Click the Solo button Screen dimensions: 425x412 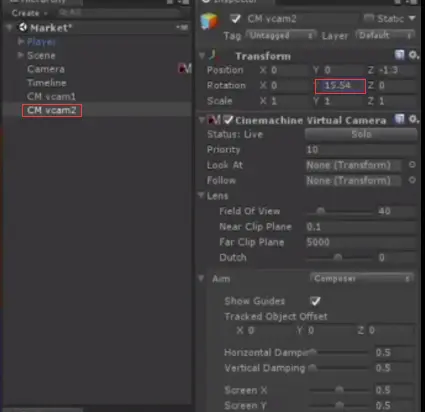click(361, 134)
